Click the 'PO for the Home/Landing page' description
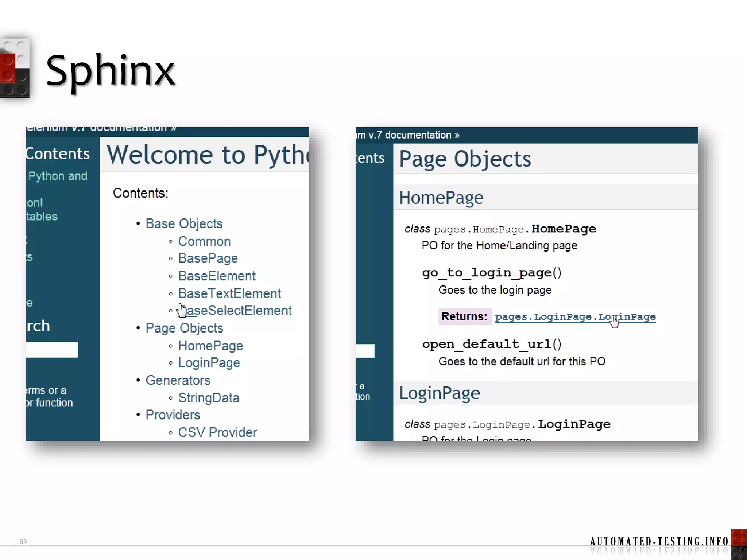This screenshot has height=560, width=747. [499, 246]
